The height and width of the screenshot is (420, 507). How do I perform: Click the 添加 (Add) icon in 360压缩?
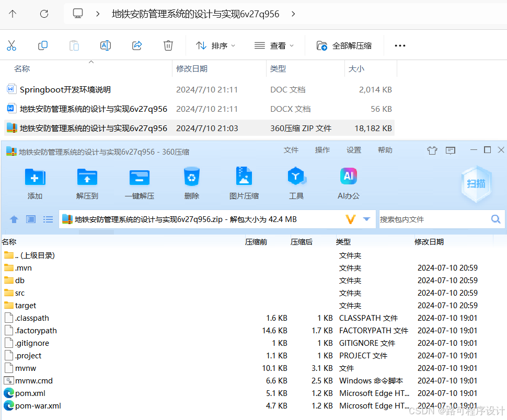tap(34, 183)
